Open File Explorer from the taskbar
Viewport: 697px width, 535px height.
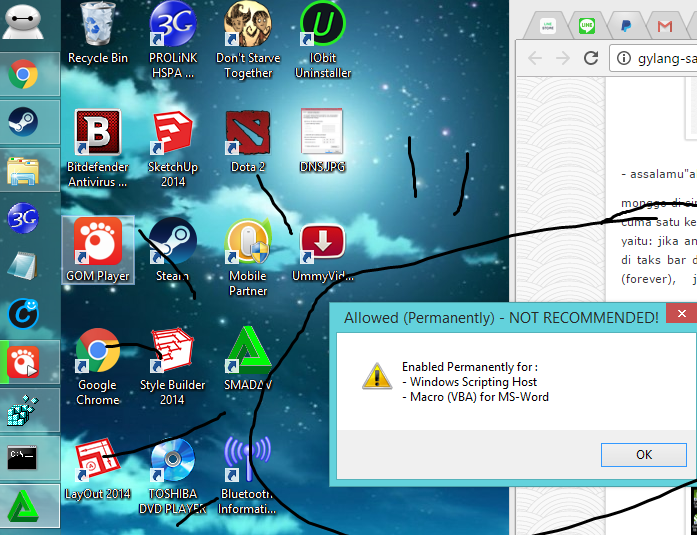coord(30,170)
